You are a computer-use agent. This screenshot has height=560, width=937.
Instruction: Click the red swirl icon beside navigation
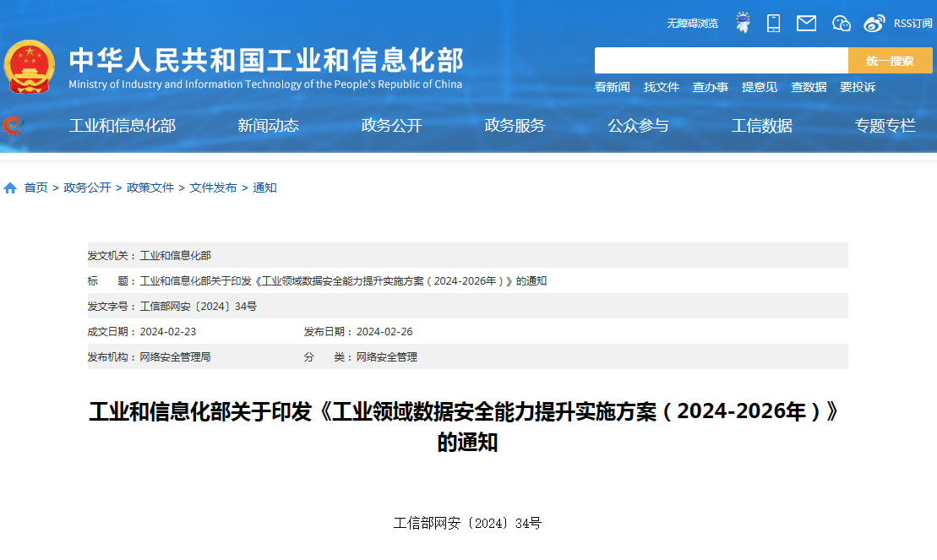click(x=13, y=125)
